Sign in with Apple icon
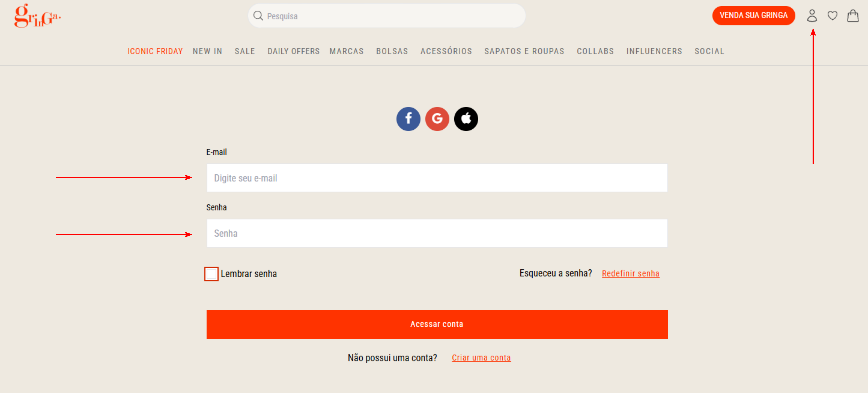Screen dimensions: 868x393 click(466, 119)
